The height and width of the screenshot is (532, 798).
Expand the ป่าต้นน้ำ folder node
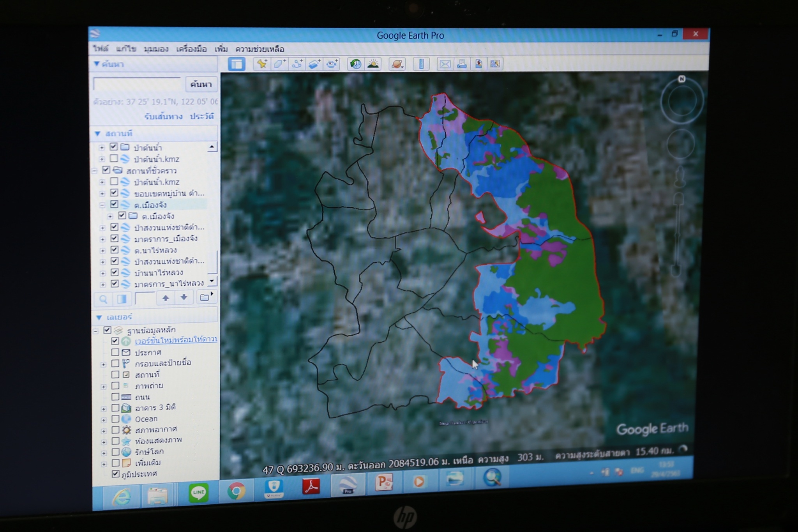[102, 148]
